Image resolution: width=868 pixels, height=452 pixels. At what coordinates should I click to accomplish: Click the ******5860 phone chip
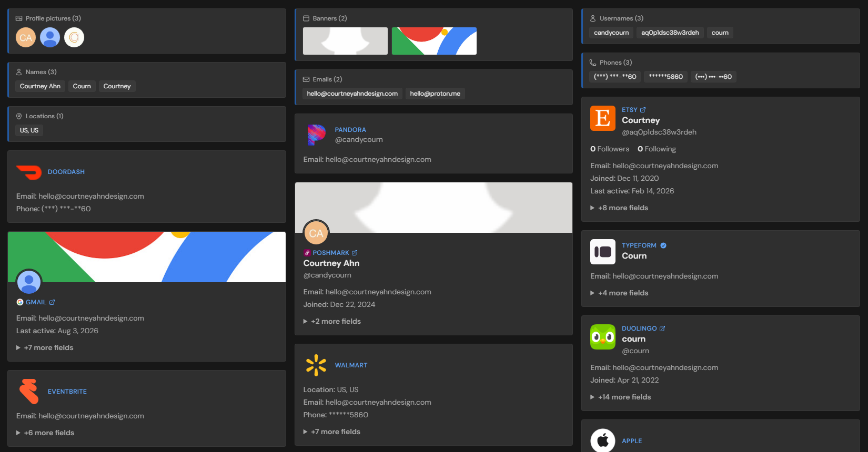665,77
